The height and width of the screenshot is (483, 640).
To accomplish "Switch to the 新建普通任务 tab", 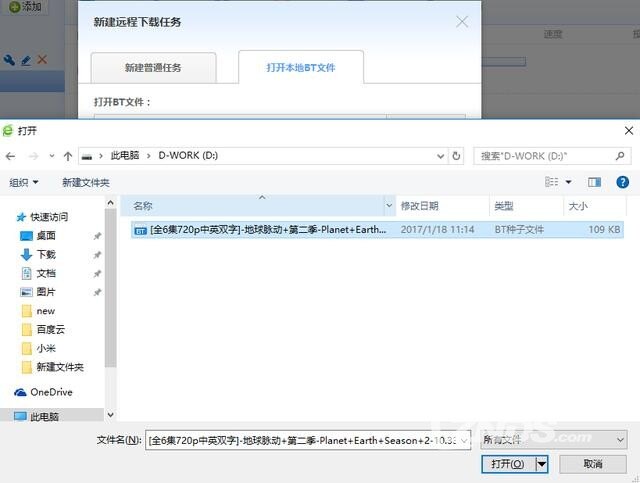I will (x=153, y=68).
